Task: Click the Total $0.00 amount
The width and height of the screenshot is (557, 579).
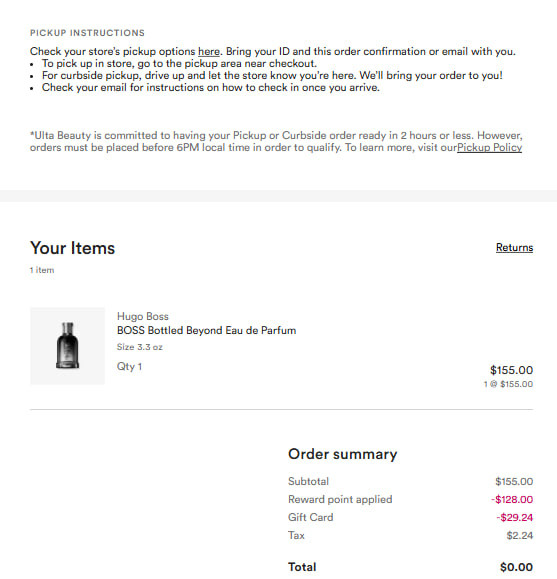Action: pos(516,567)
